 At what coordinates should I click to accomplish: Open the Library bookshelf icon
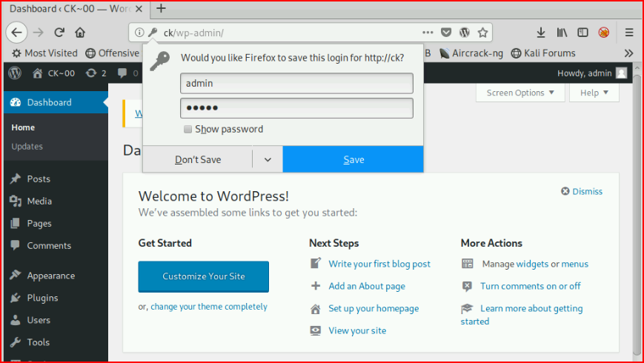tap(562, 33)
